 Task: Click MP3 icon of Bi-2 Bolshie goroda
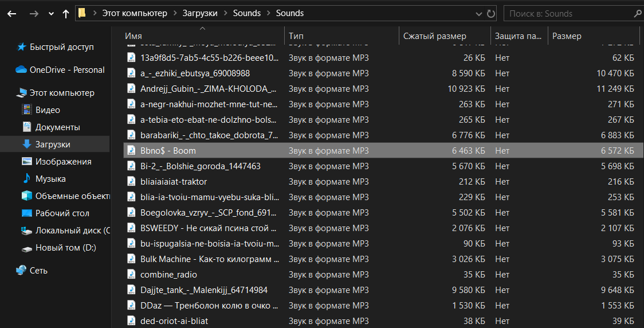coord(131,166)
